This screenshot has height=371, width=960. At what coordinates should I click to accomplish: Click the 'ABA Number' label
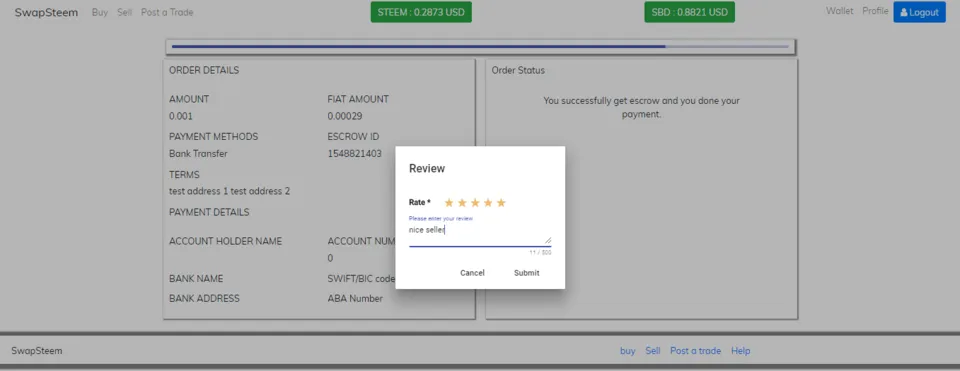(x=355, y=299)
